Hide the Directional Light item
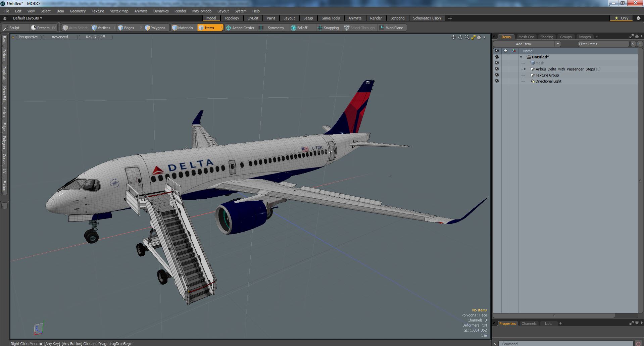644x346 pixels. click(x=497, y=81)
